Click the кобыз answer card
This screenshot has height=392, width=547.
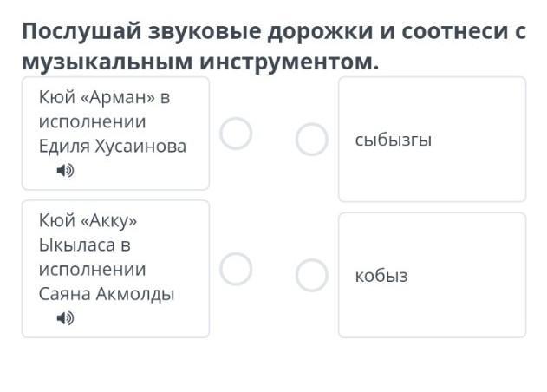click(x=432, y=275)
